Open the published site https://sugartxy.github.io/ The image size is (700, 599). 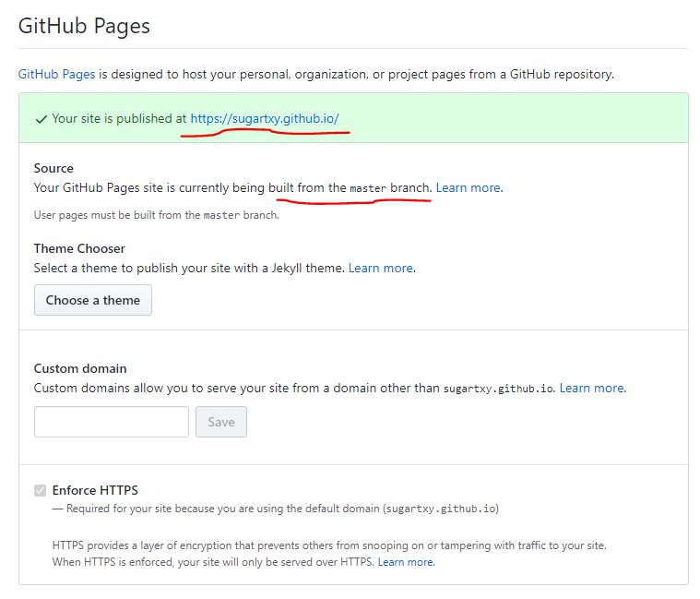click(265, 119)
